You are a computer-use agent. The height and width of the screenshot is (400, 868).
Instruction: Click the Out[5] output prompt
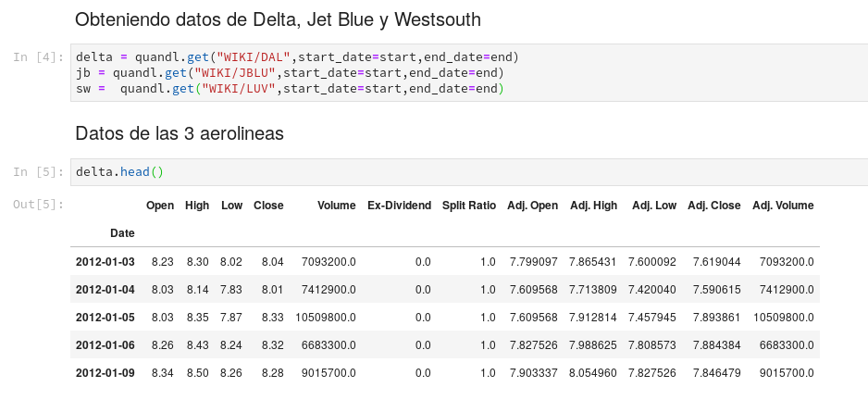38,205
